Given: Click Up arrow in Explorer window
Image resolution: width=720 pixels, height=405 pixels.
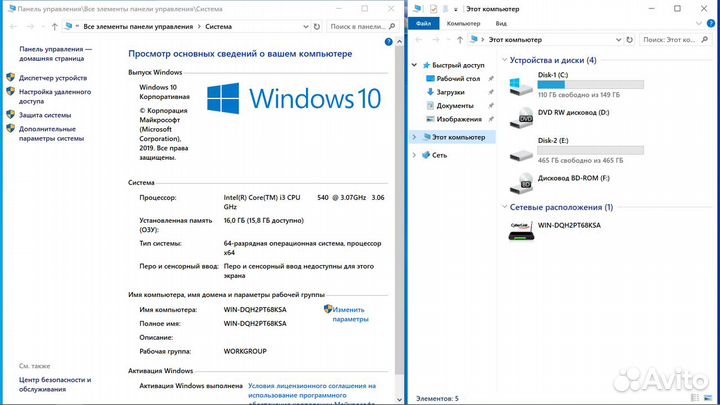Looking at the screenshot, I should coord(460,40).
